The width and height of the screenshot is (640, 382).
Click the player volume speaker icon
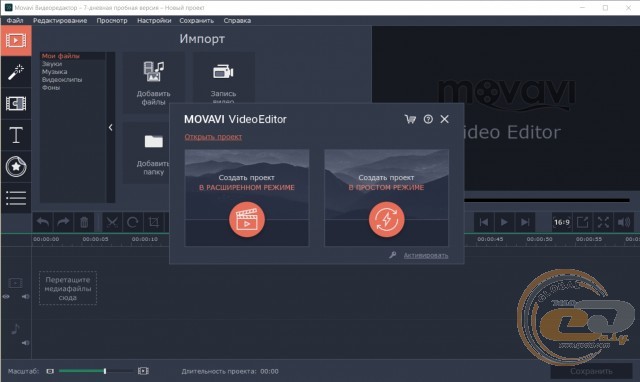(624, 222)
